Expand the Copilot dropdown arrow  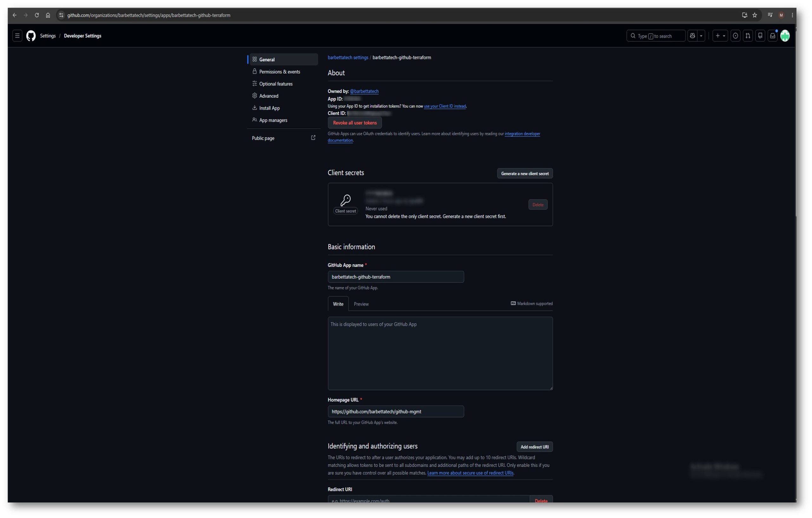[701, 36]
